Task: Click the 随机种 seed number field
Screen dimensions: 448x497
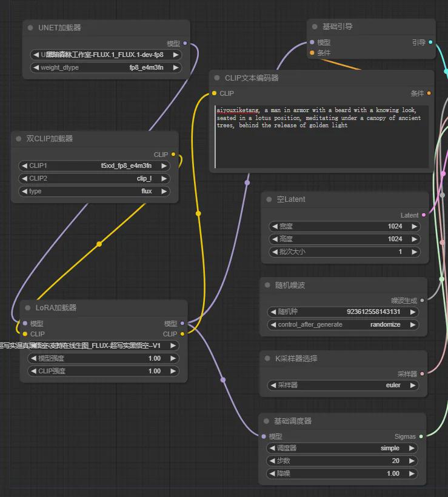Action: 344,312
